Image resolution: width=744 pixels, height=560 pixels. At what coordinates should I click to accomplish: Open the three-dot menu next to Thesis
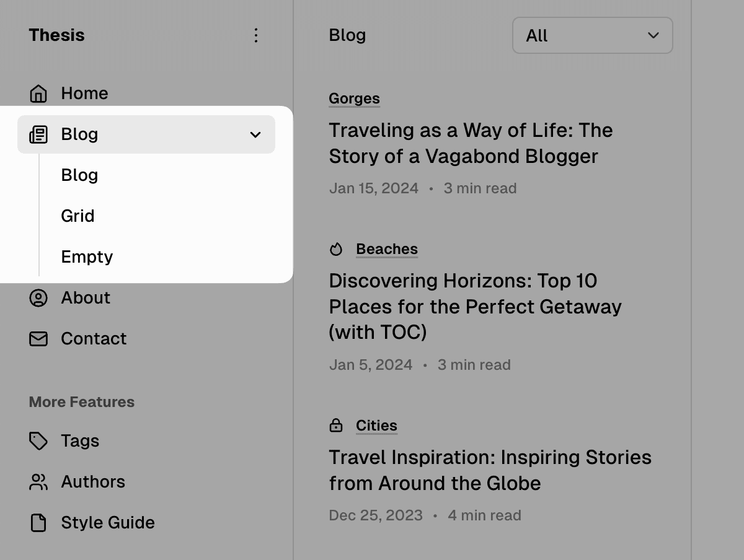point(256,35)
